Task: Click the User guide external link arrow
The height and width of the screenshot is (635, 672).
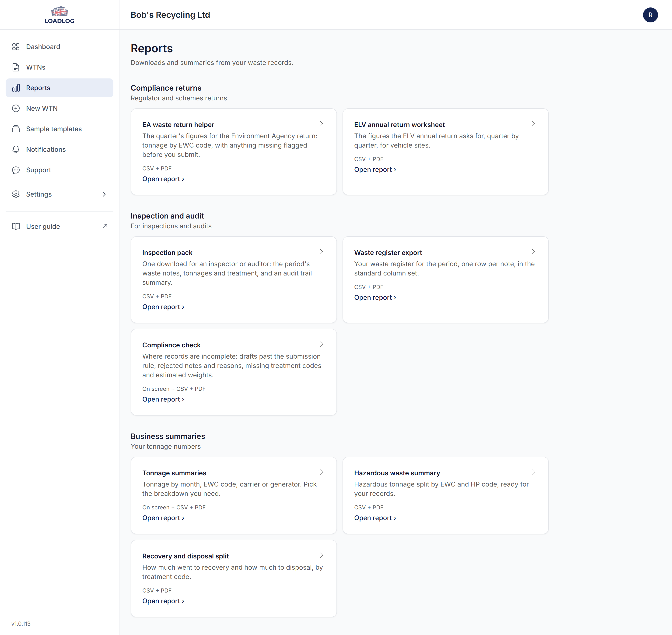Action: coord(105,226)
